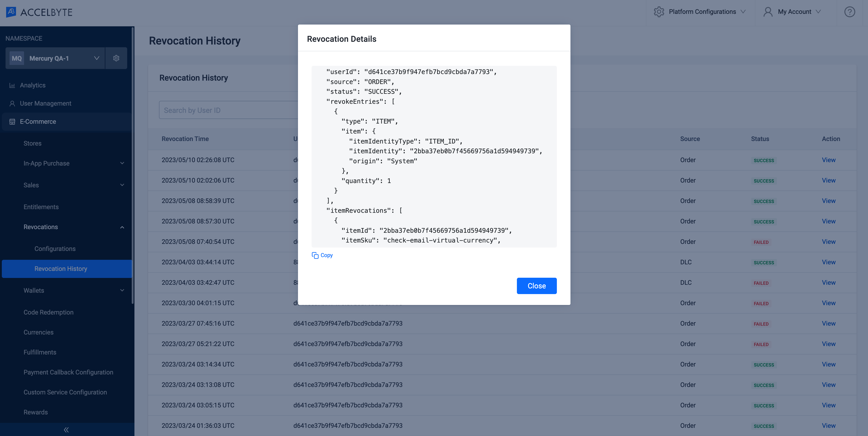Click the E-Commerce store icon
Image resolution: width=868 pixels, height=436 pixels.
[12, 122]
